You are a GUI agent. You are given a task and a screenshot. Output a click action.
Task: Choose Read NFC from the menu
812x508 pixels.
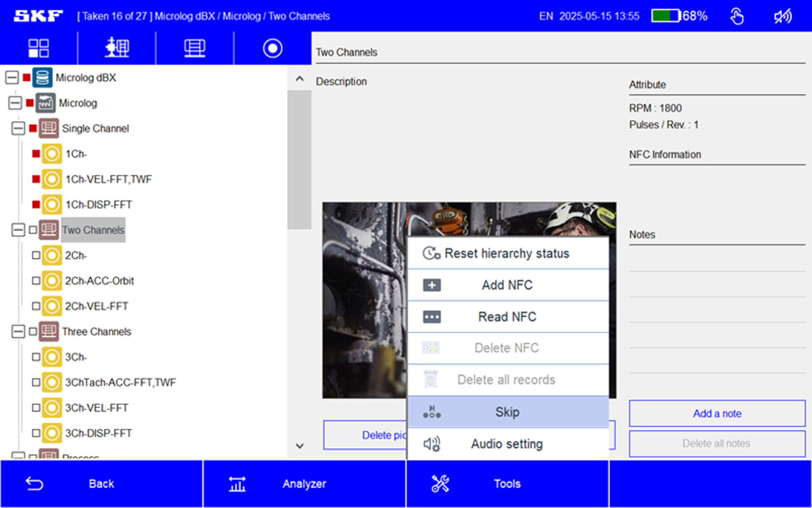[508, 316]
